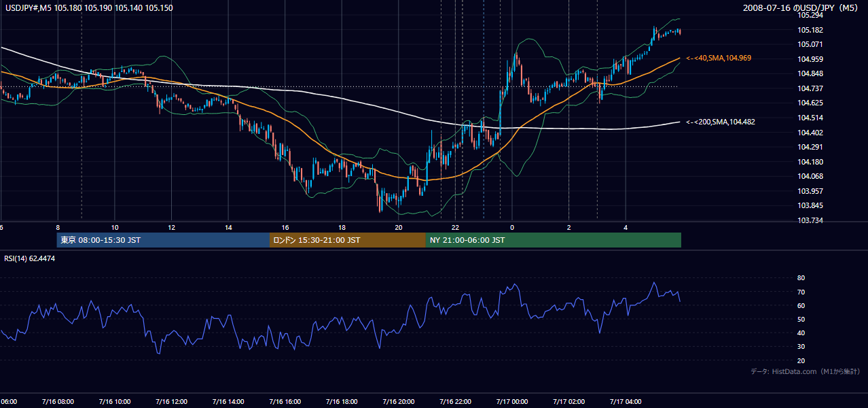This screenshot has height=408, width=868.
Task: Click the 104.402 price axis label
Action: [x=810, y=133]
